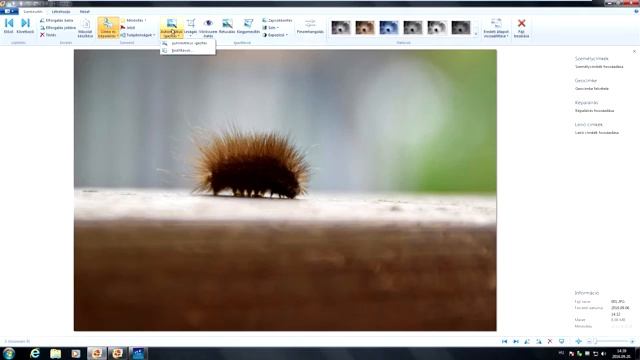The image size is (640, 360).
Task: Go to the previous photo with the Előző button
Action: pyautogui.click(x=9, y=26)
